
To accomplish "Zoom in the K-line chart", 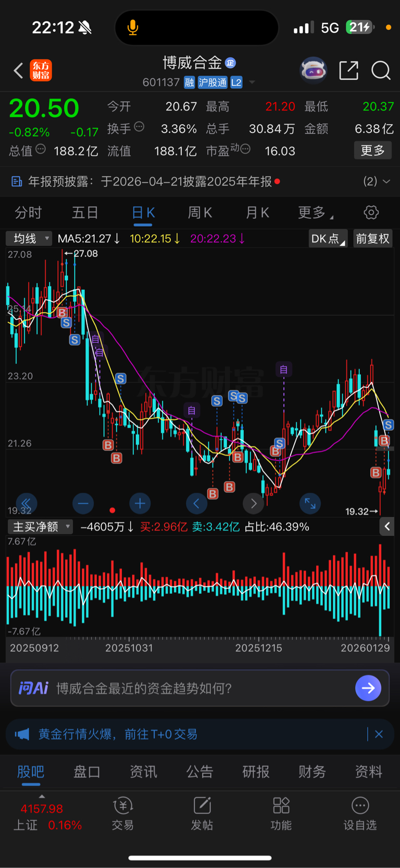I will pos(140,503).
